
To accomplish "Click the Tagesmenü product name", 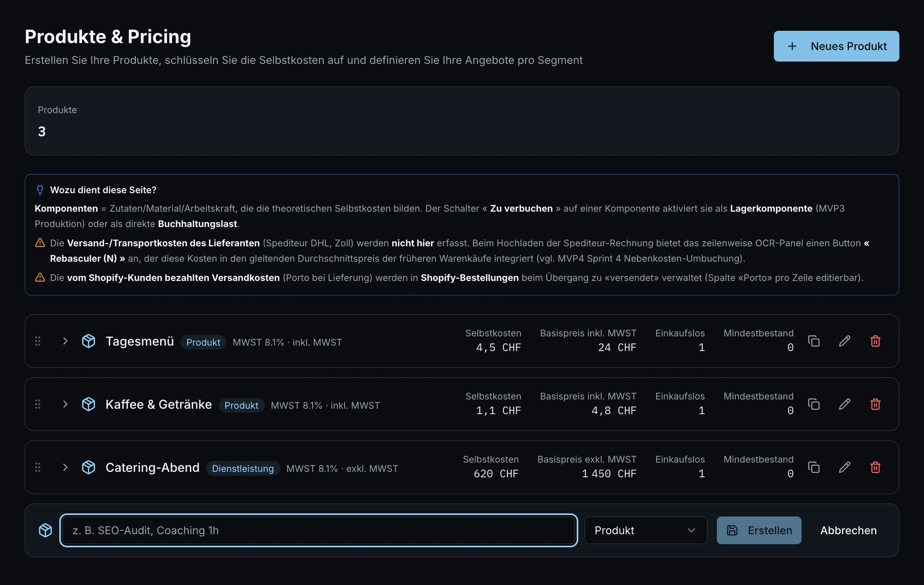I will [140, 341].
